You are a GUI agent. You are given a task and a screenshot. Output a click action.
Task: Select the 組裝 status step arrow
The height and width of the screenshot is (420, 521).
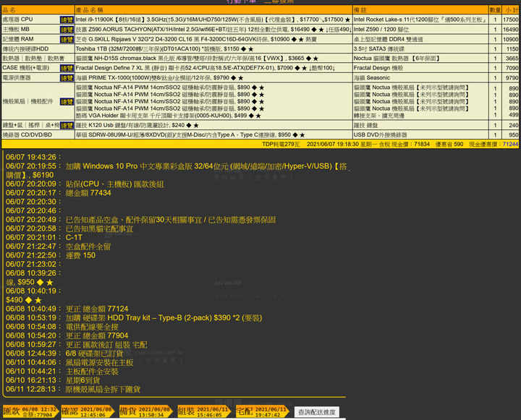tap(204, 412)
